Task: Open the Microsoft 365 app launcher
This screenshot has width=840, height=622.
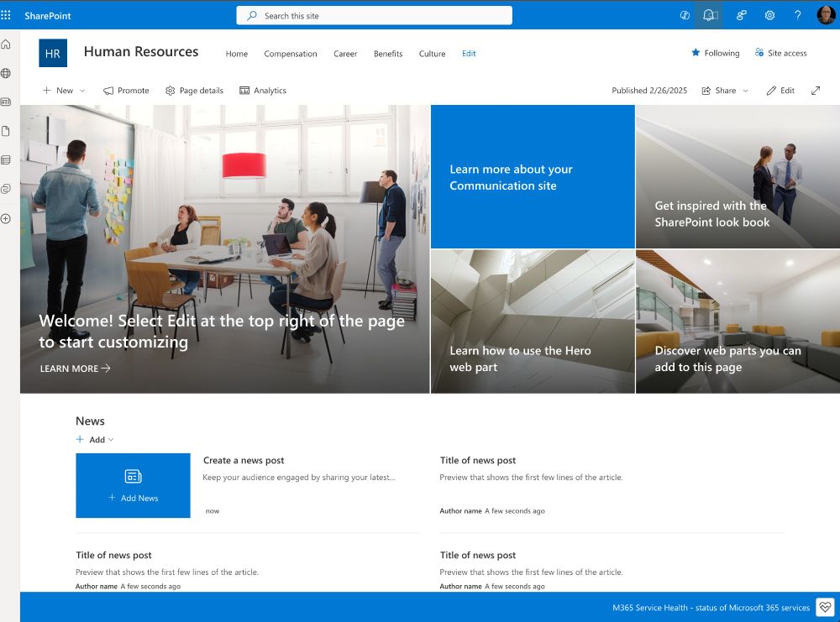Action: click(6, 15)
